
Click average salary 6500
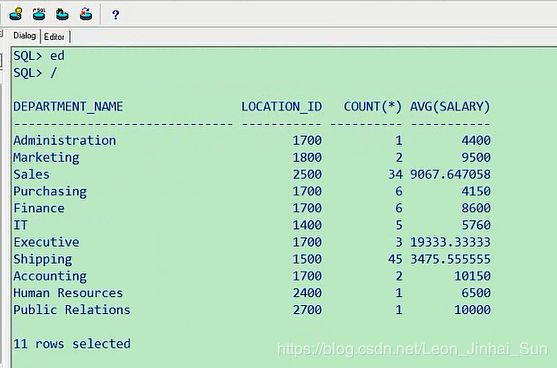[476, 293]
